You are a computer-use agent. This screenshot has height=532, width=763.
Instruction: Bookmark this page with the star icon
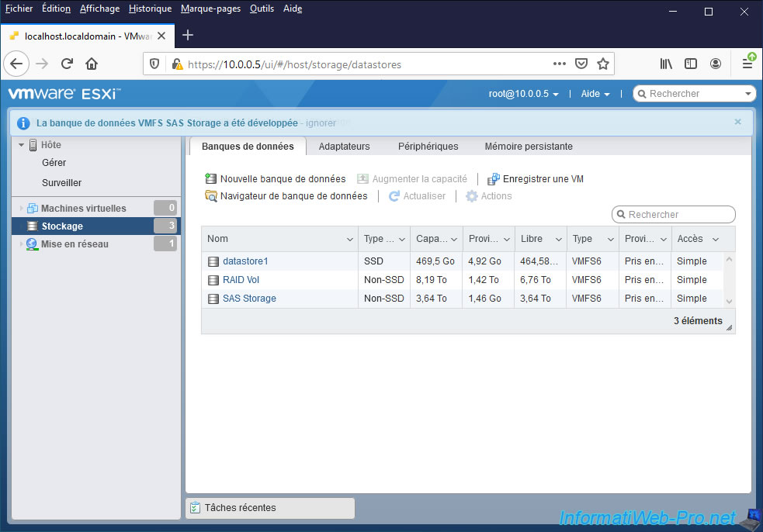[603, 64]
